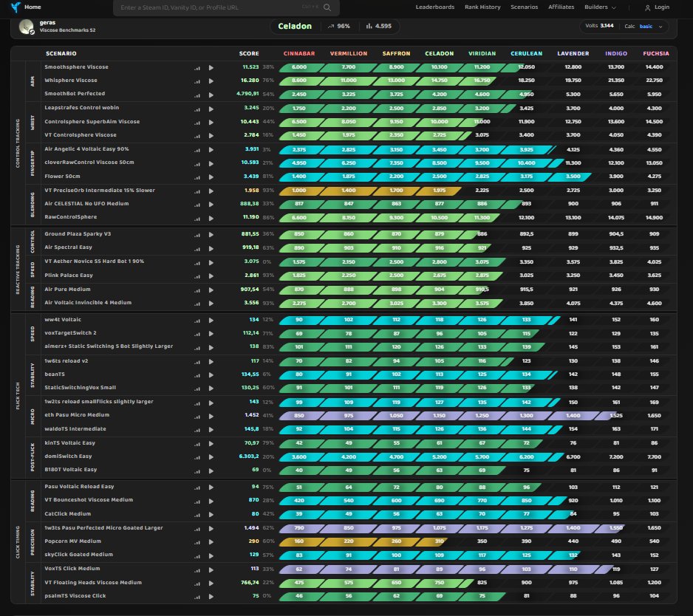This screenshot has height=616, width=693.
Task: Click the search magnifier icon
Action: point(327,7)
